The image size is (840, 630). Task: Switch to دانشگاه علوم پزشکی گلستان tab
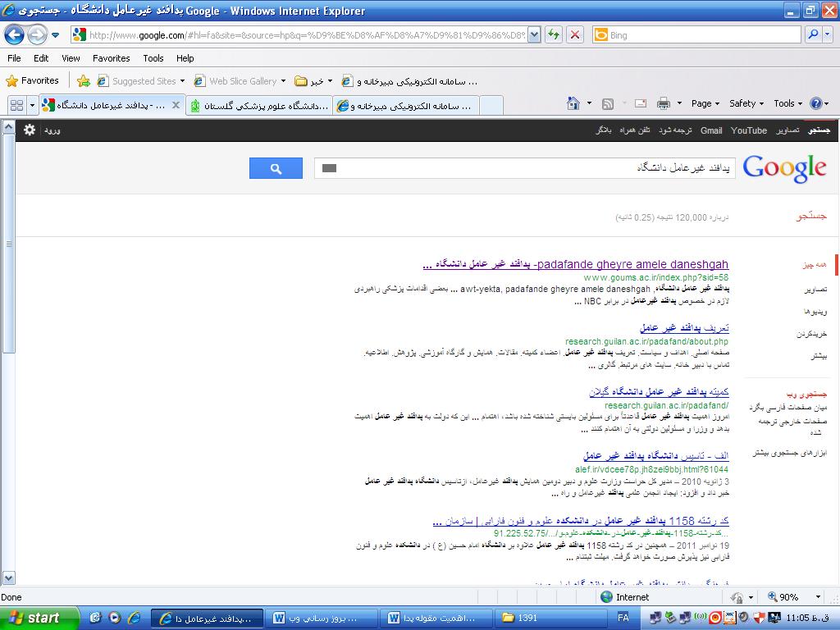coord(259,106)
